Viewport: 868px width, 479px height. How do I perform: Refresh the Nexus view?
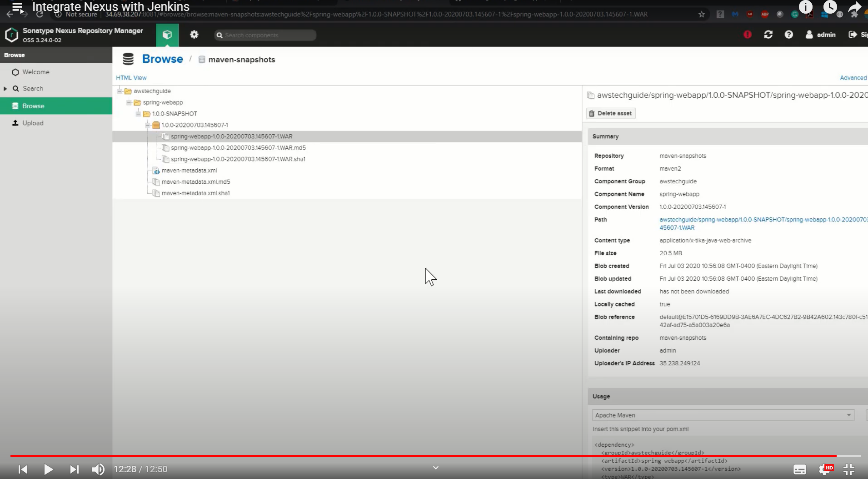(x=768, y=35)
